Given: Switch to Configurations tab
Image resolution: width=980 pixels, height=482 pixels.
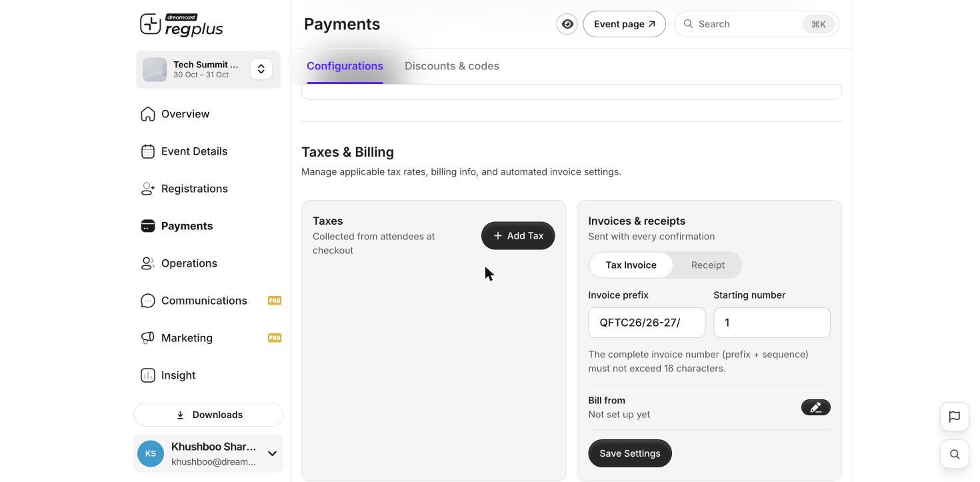Looking at the screenshot, I should click(345, 66).
